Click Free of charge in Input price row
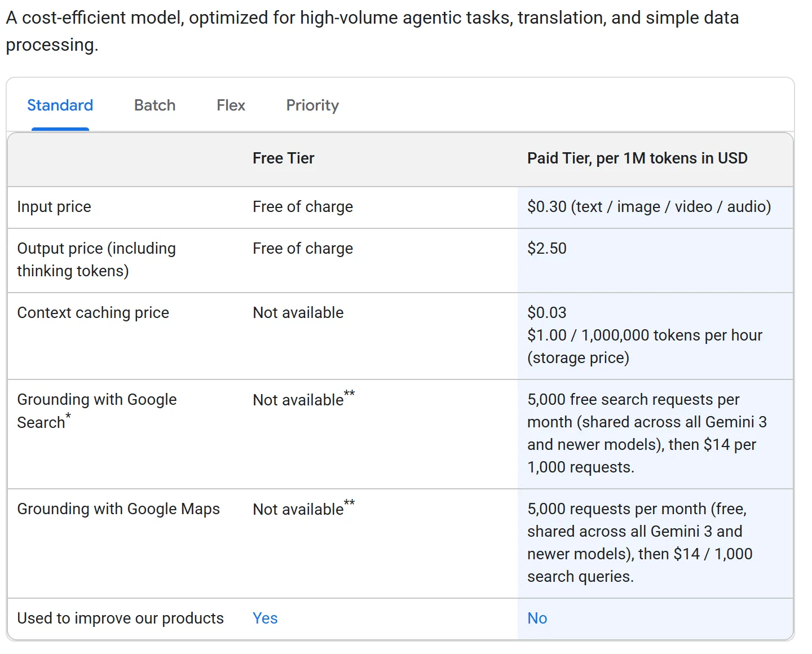Screen dimensions: 812x654 tap(303, 207)
